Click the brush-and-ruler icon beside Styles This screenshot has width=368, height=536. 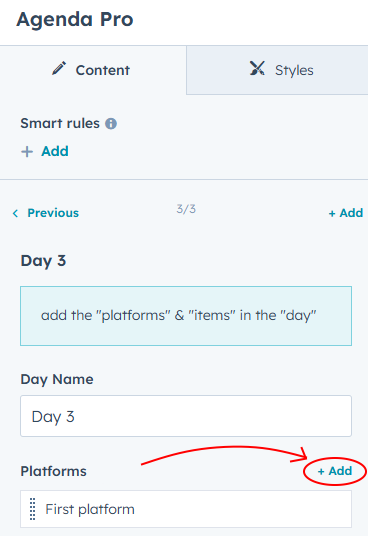[257, 68]
